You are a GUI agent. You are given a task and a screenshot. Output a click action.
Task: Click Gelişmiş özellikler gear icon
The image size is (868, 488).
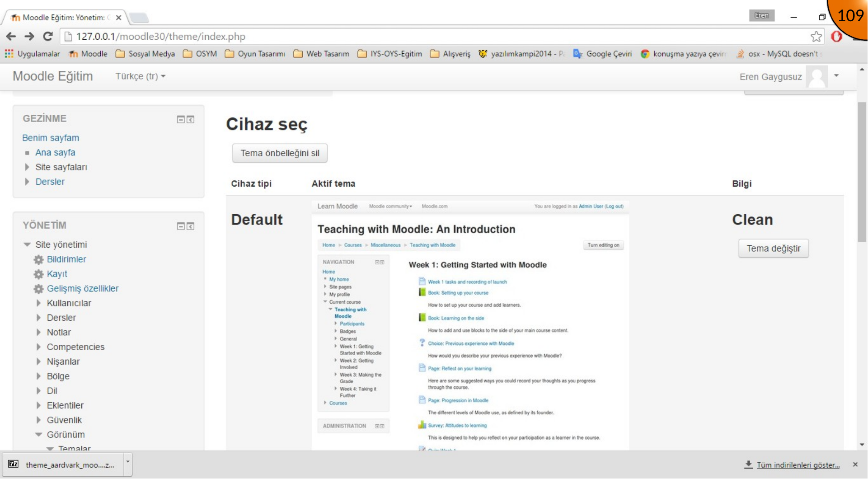coord(39,289)
